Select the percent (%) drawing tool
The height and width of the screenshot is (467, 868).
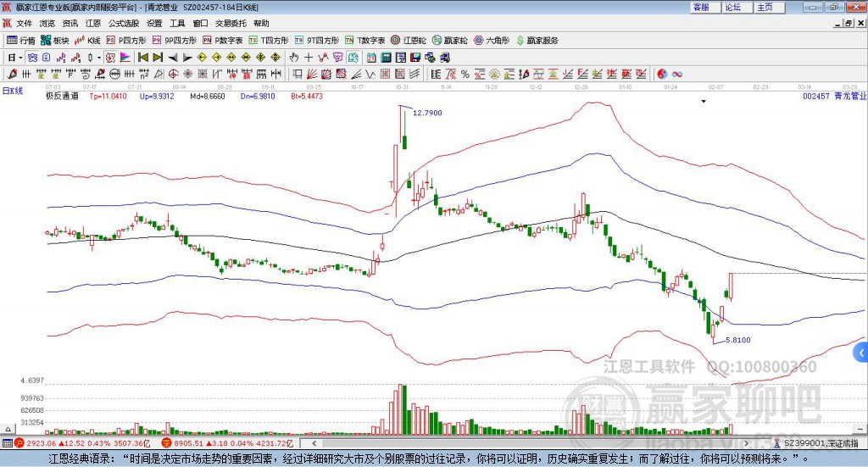coord(465,74)
